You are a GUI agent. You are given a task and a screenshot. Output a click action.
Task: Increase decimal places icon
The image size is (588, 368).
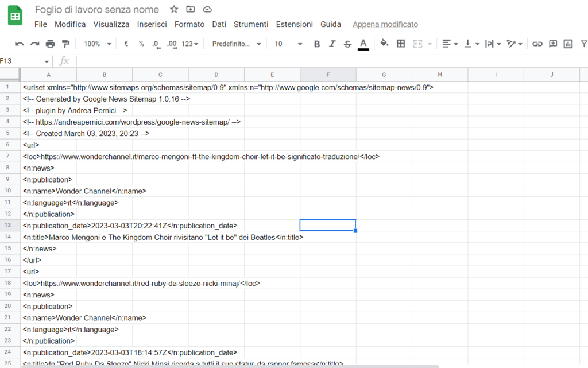pos(172,44)
